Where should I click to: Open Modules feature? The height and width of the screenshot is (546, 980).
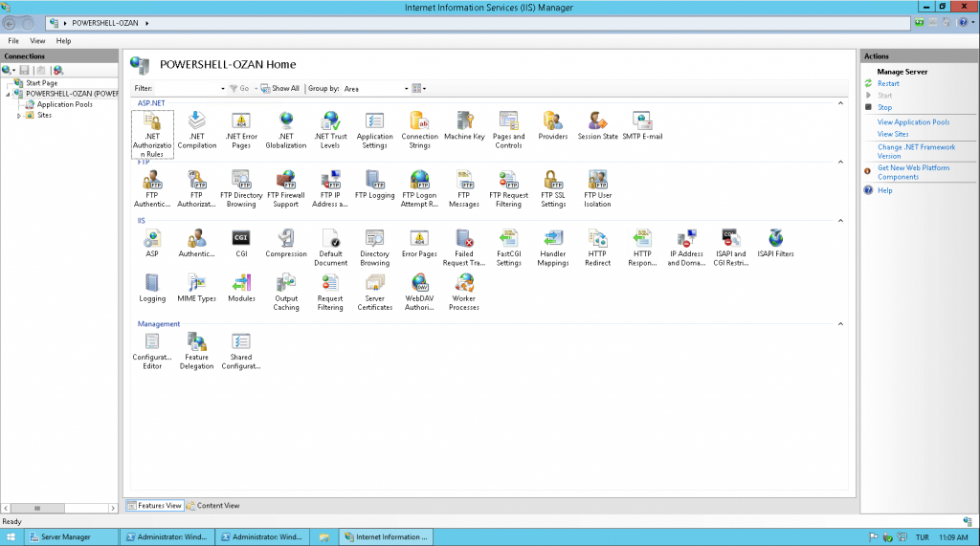tap(241, 288)
